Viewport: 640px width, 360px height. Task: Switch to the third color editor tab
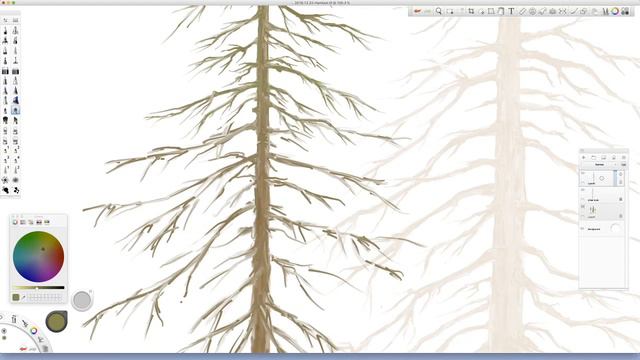coord(31,222)
